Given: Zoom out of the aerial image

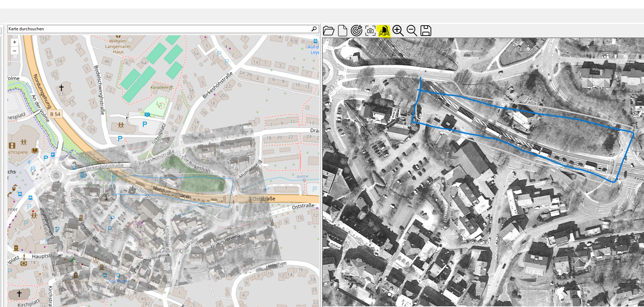Looking at the screenshot, I should pos(412,31).
